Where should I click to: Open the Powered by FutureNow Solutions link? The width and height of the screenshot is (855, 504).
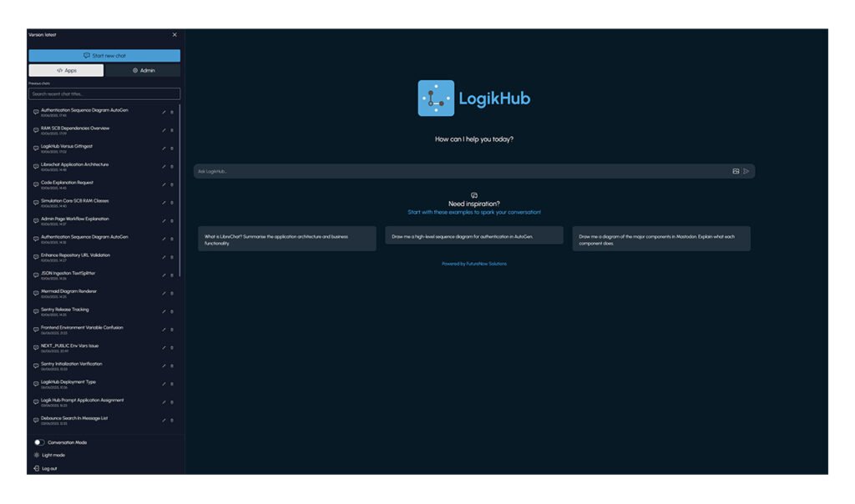(474, 264)
